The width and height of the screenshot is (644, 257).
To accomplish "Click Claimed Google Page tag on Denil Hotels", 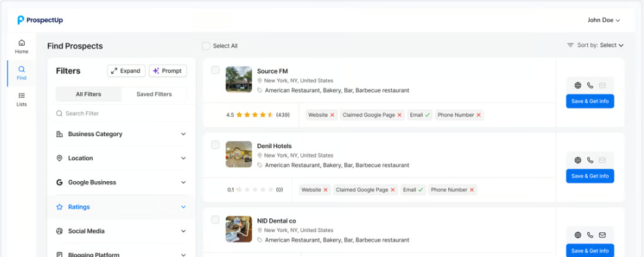I will pyautogui.click(x=366, y=190).
